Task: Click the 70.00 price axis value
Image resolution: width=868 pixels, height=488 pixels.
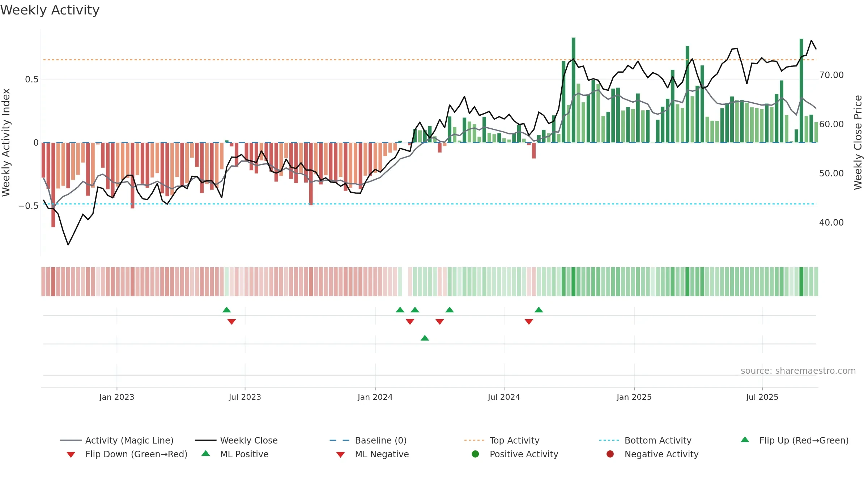Action: coord(831,75)
